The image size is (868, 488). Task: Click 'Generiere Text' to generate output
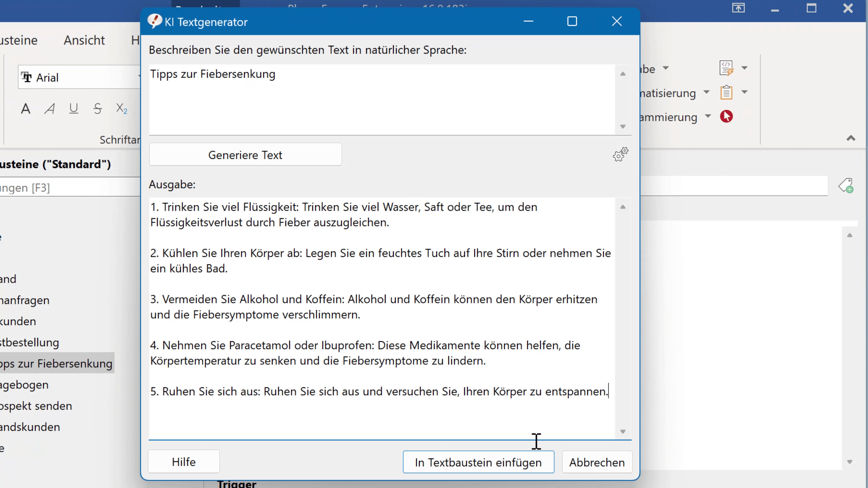pos(245,154)
